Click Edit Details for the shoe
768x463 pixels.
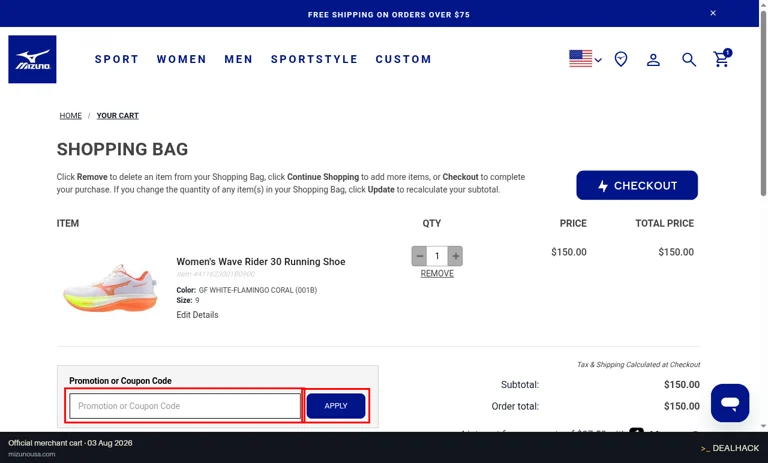pos(197,315)
